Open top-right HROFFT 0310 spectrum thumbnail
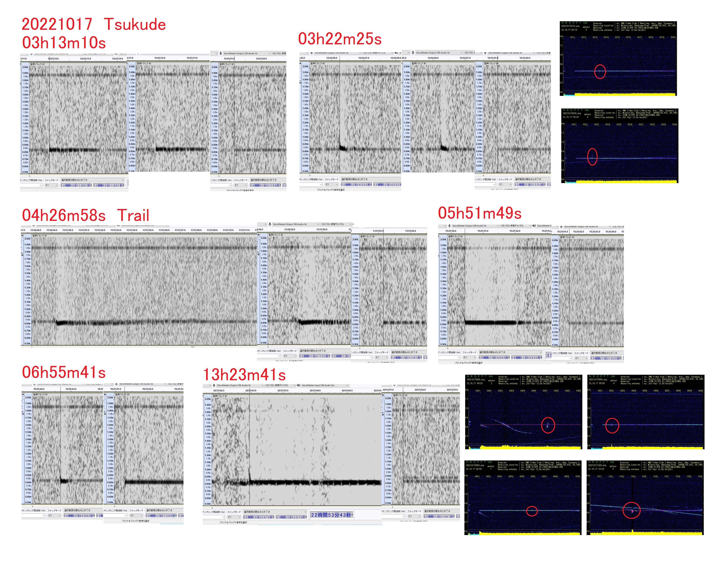This screenshot has height=563, width=728. click(618, 58)
